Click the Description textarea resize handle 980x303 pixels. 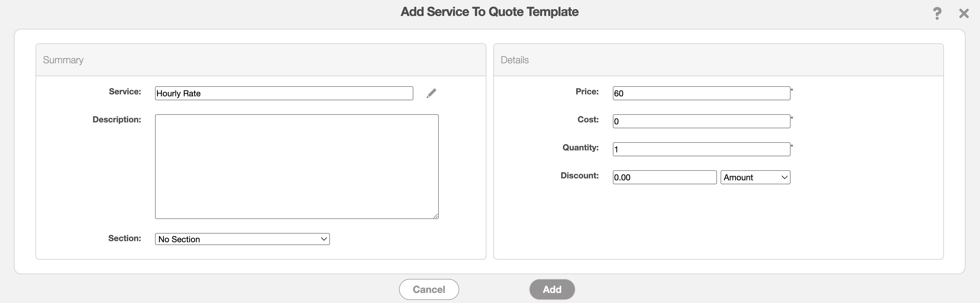tap(436, 216)
